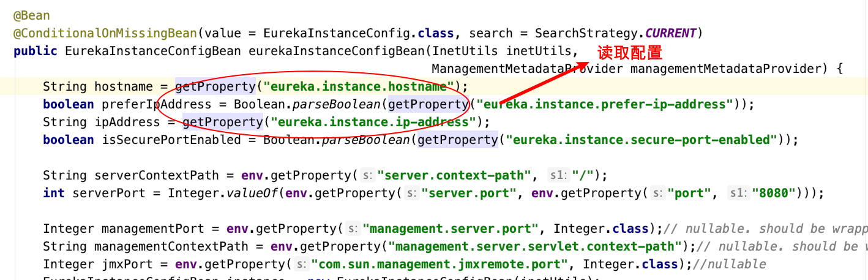Click the managementContextPath variable name
This screenshot has width=868, height=280.
coord(171,246)
